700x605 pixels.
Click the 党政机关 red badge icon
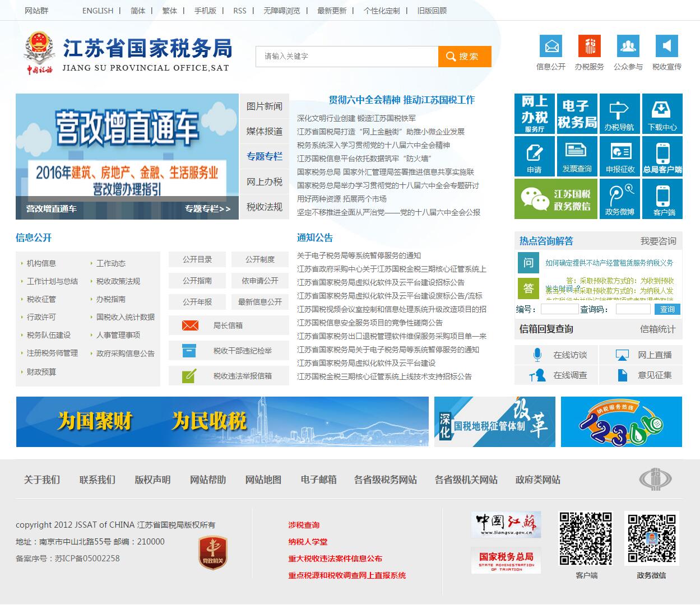pyautogui.click(x=212, y=552)
